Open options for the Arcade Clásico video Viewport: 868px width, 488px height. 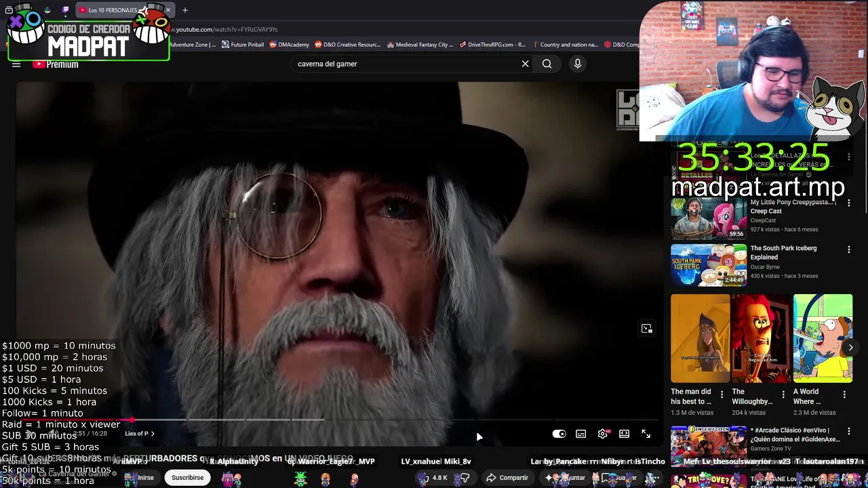pyautogui.click(x=849, y=431)
